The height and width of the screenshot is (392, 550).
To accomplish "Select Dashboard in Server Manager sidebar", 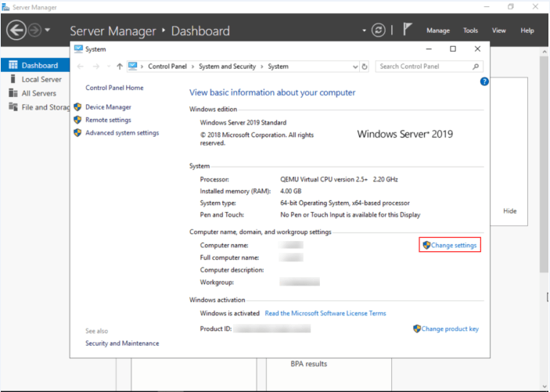I will [x=35, y=65].
